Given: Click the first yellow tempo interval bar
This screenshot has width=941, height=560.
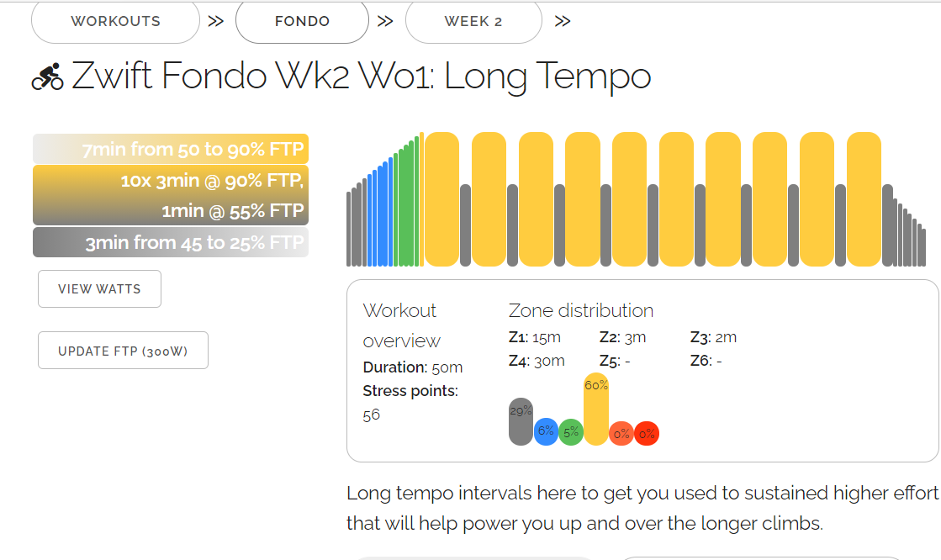Looking at the screenshot, I should pos(441,199).
